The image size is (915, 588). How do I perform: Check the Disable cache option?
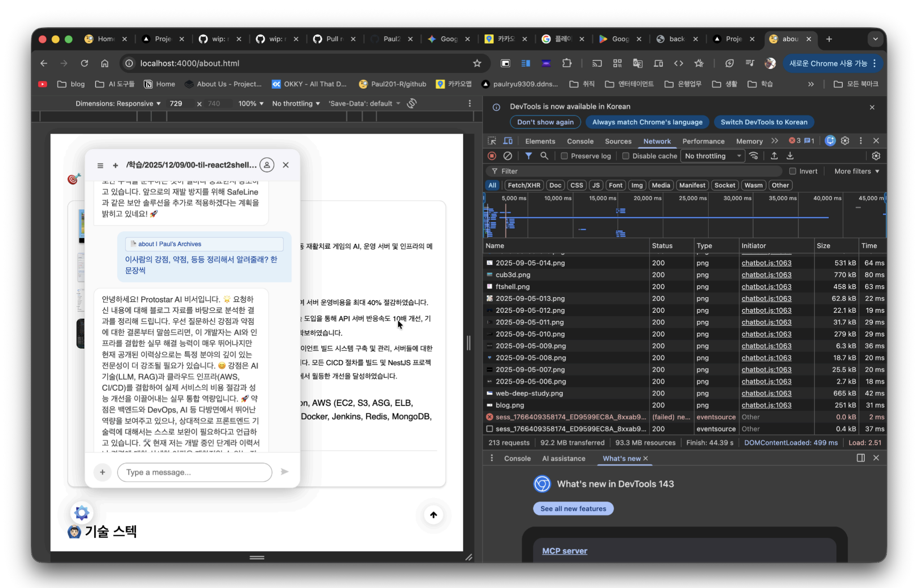(626, 156)
